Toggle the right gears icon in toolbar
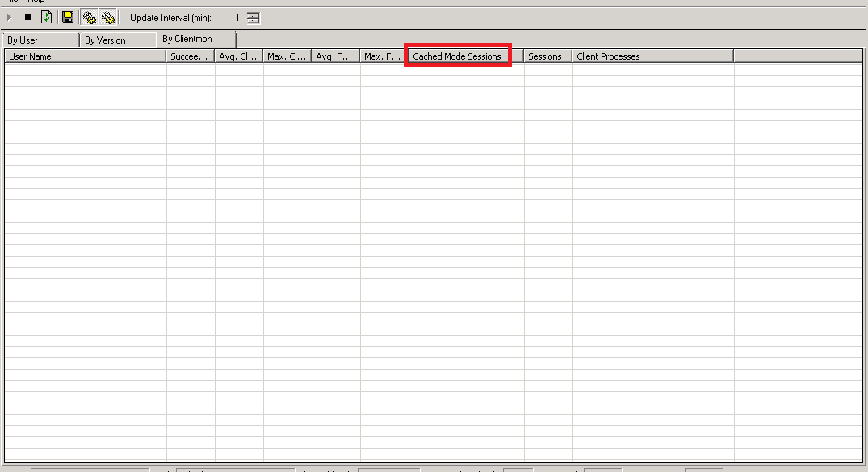The height and width of the screenshot is (472, 868). pyautogui.click(x=108, y=17)
